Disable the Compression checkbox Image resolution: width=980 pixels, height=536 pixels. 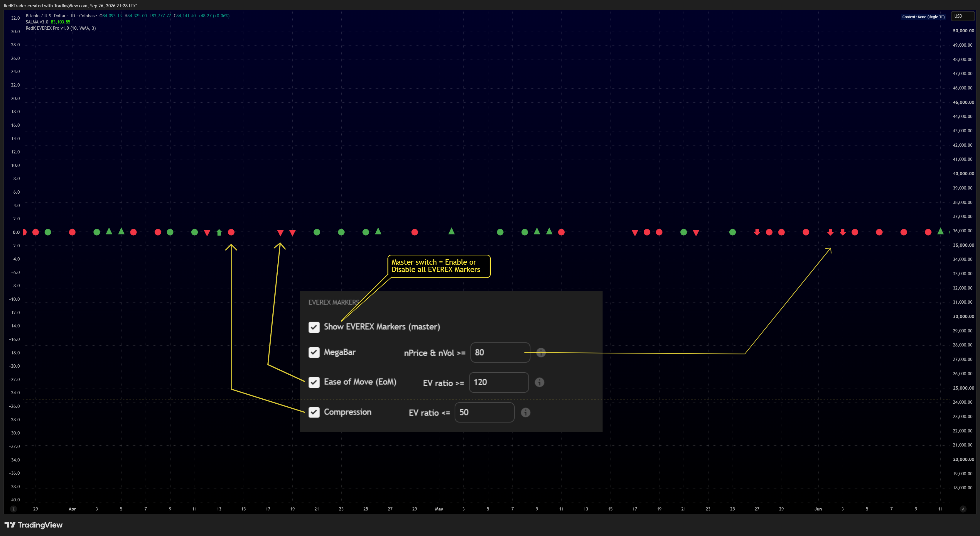coord(314,412)
